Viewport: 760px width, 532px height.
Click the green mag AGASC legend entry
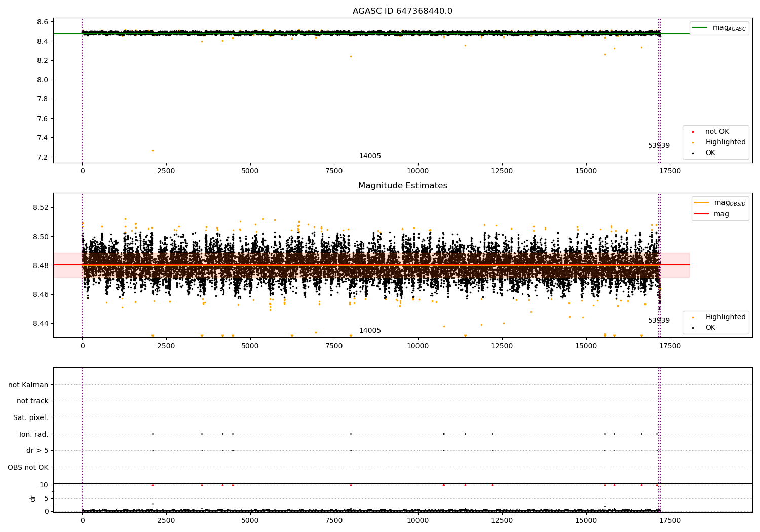(x=719, y=28)
